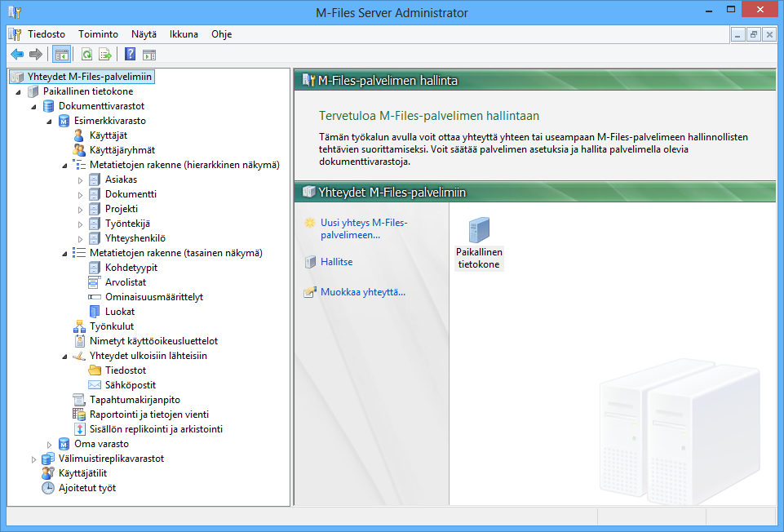Click the Back arrow toolbar icon
The width and height of the screenshot is (784, 532).
[17, 54]
